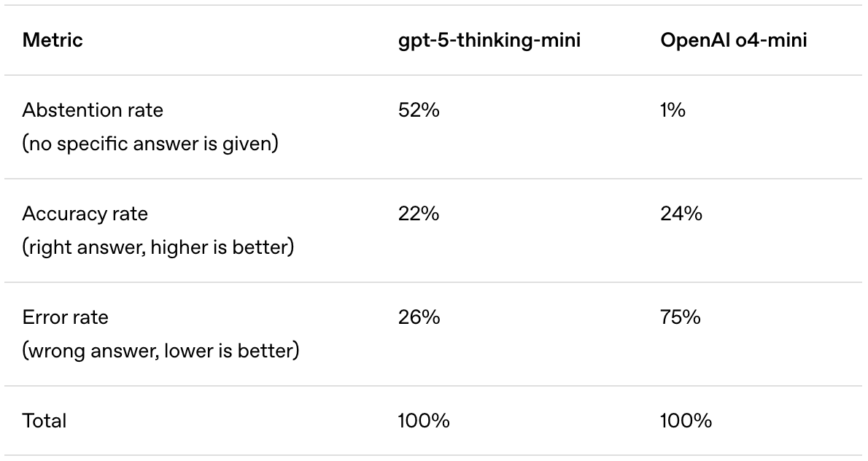868x461 pixels.
Task: Select the Abstention rate label
Action: pos(93,110)
